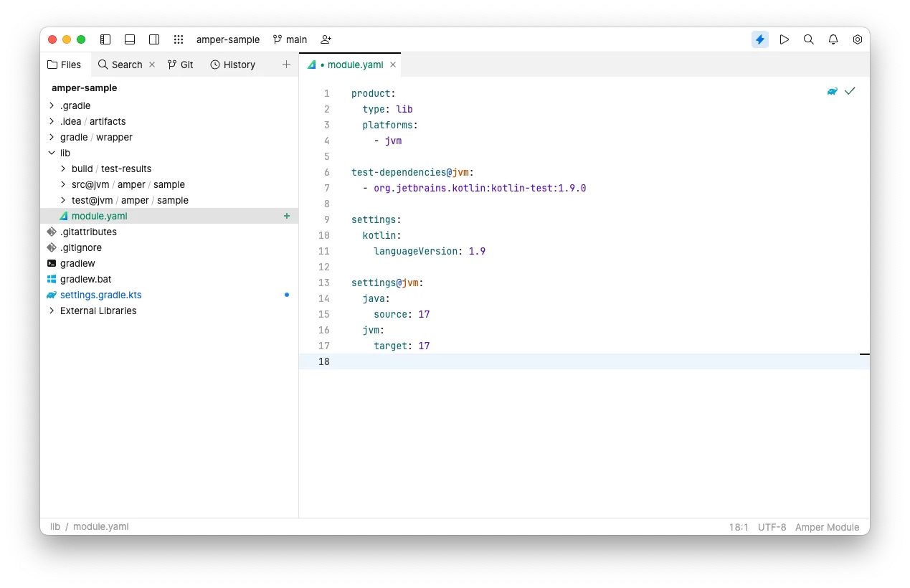Place cursor on empty line 18

click(584, 361)
